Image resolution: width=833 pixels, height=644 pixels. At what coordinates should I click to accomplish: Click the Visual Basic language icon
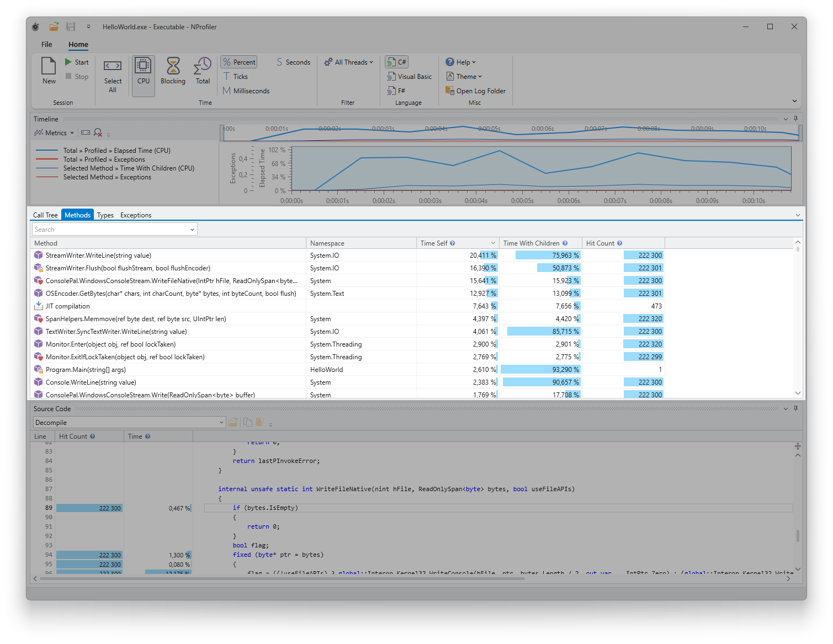coord(409,77)
